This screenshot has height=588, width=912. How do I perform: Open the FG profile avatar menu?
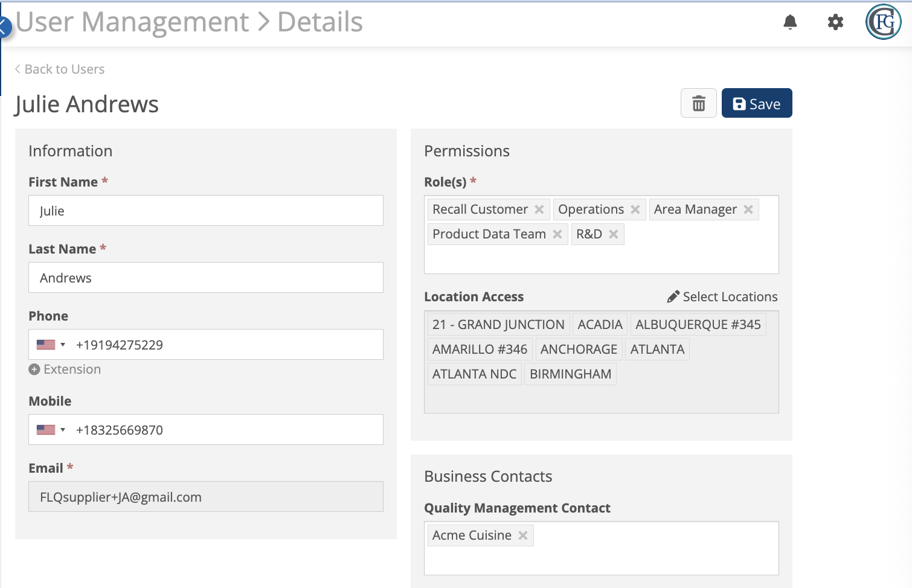[884, 22]
